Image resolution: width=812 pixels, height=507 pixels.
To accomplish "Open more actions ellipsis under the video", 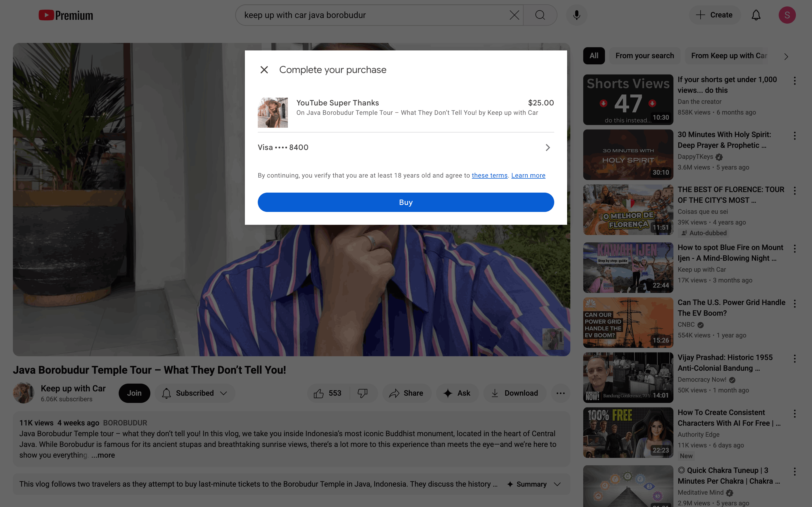I will click(x=560, y=393).
